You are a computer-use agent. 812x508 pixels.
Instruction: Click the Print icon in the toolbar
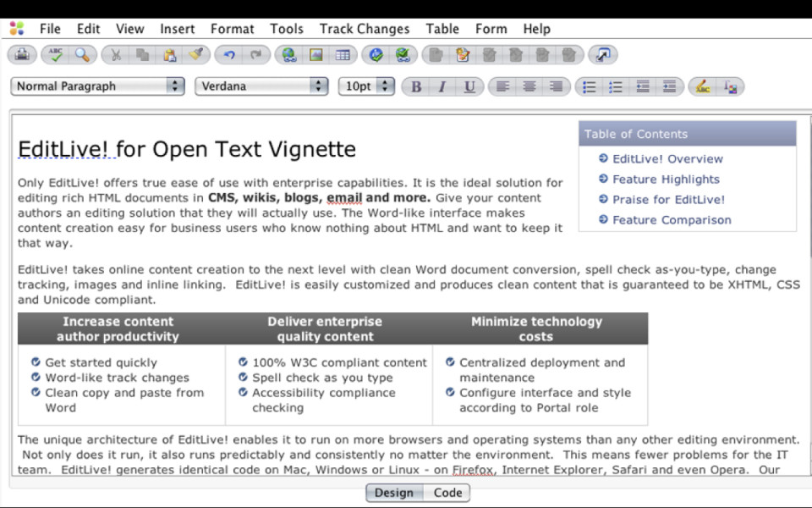tap(23, 55)
